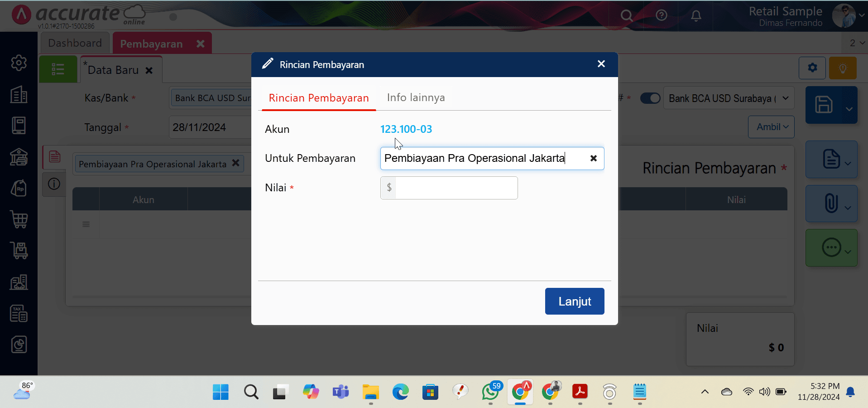This screenshot has width=868, height=408.
Task: Toggle the switch beside Bank BCA USD Surabaya
Action: coord(650,98)
